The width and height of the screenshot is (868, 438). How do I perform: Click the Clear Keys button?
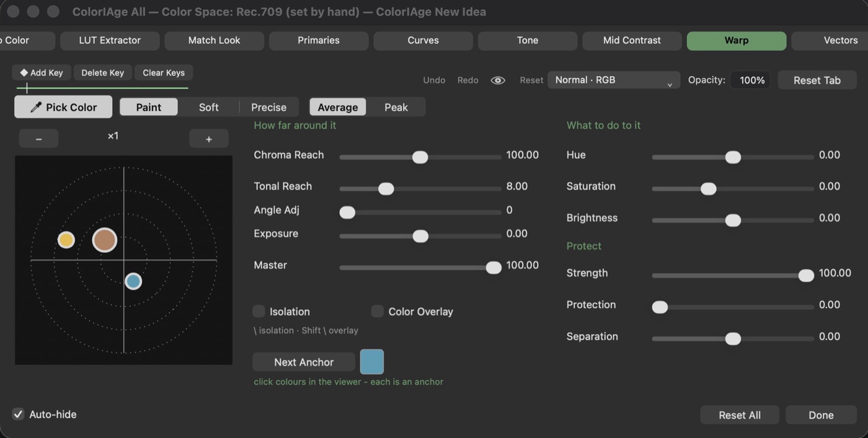pyautogui.click(x=164, y=72)
